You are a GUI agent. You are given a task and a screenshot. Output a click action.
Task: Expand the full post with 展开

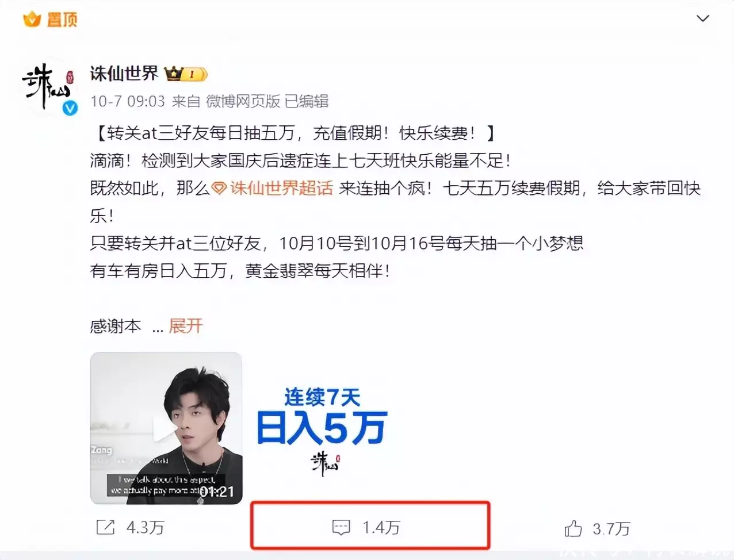[186, 326]
